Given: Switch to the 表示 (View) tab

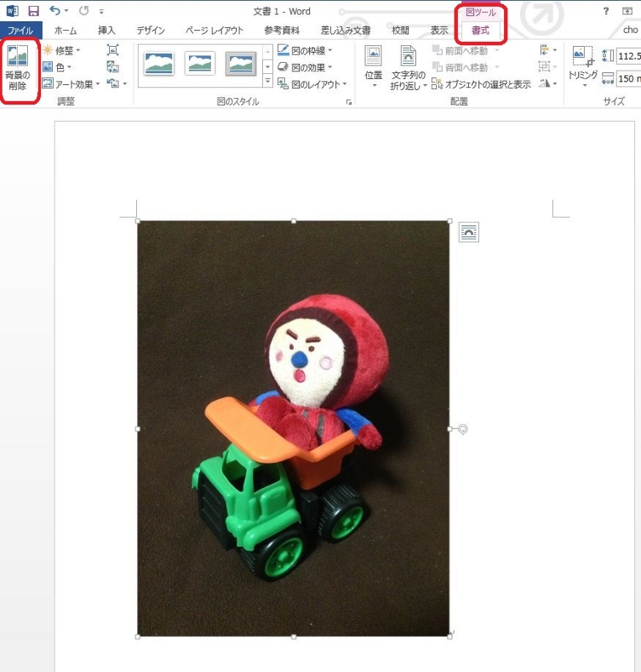Looking at the screenshot, I should [439, 30].
